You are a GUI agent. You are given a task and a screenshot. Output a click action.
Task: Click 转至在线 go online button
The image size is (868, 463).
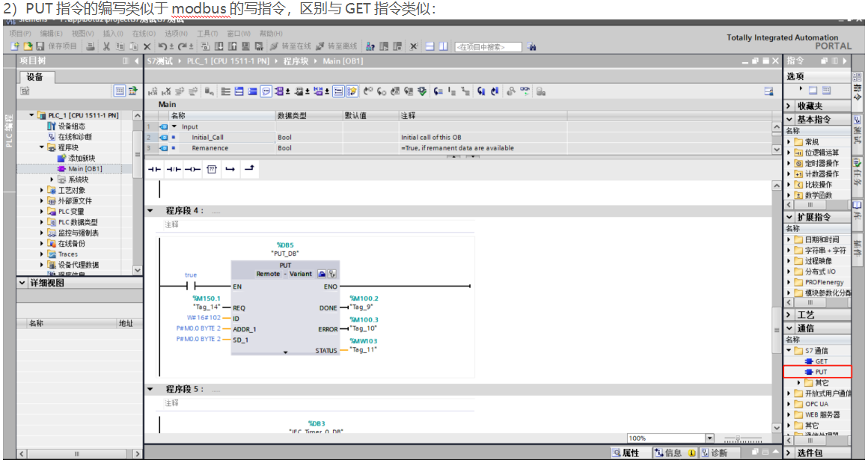pos(290,46)
